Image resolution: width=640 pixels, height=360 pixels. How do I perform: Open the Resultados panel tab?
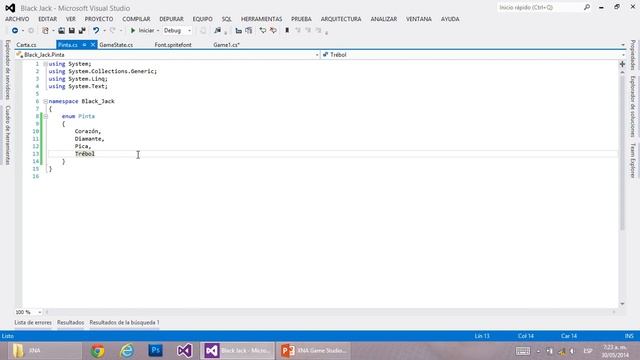[71, 322]
